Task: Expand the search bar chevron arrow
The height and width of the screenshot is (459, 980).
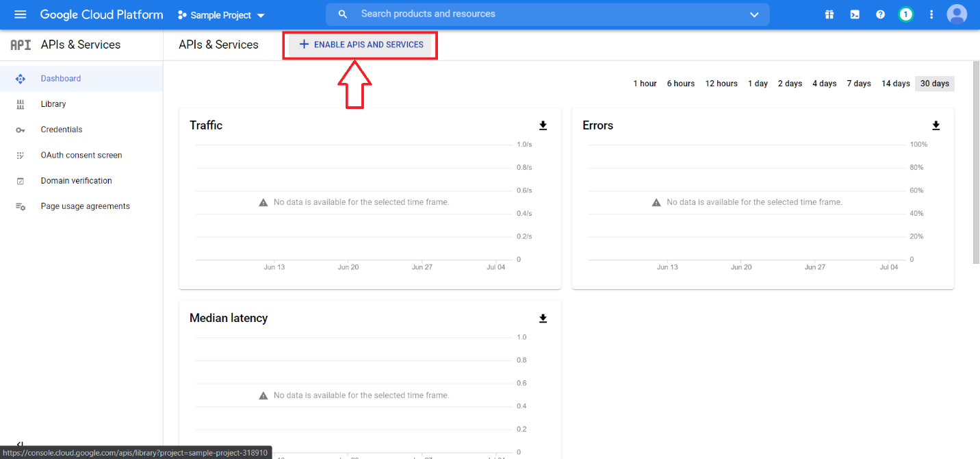Action: click(x=754, y=14)
